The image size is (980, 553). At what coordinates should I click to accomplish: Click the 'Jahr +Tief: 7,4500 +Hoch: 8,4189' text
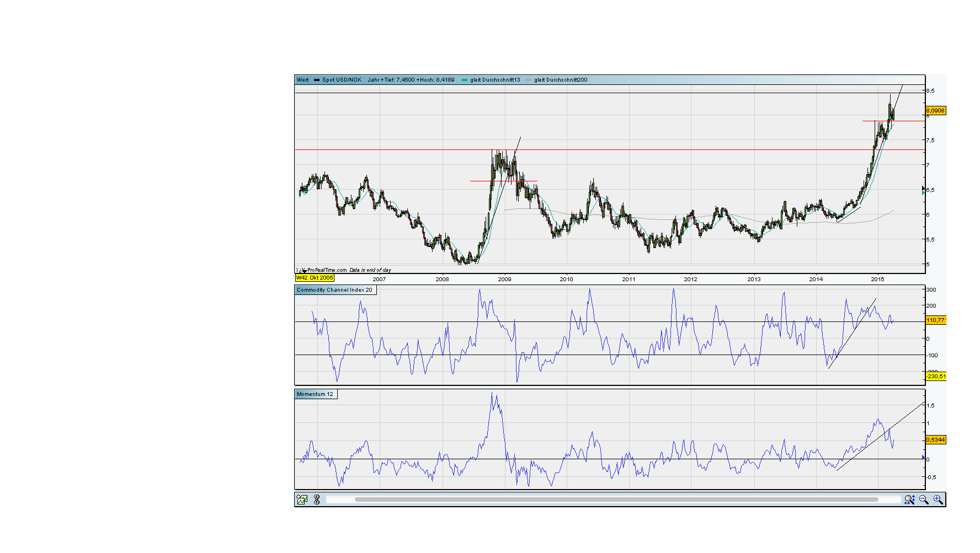pyautogui.click(x=411, y=80)
